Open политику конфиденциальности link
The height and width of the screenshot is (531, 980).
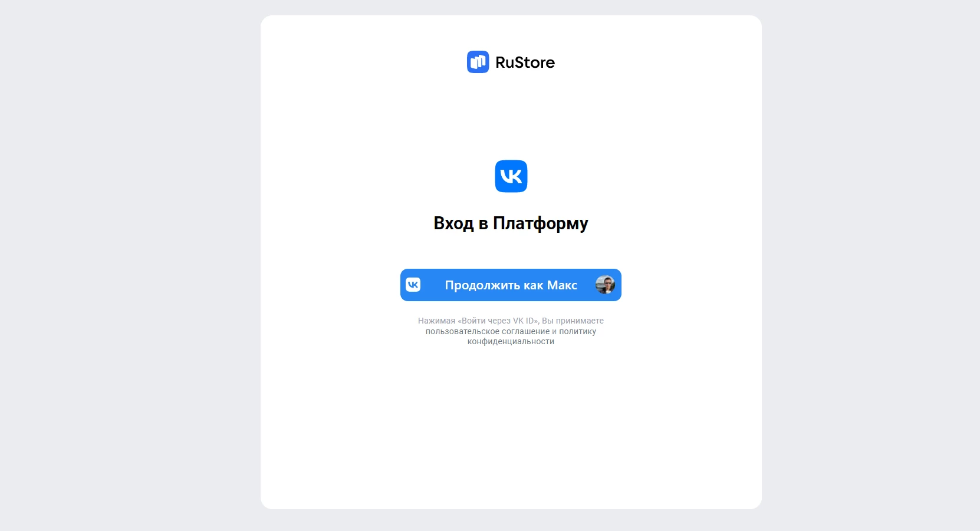[532, 337]
